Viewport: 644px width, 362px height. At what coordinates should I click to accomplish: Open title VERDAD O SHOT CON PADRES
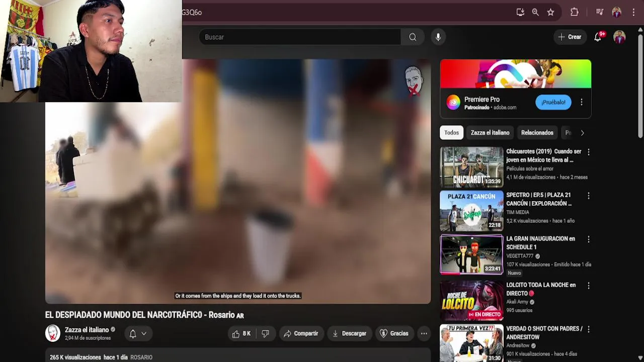coord(544,333)
